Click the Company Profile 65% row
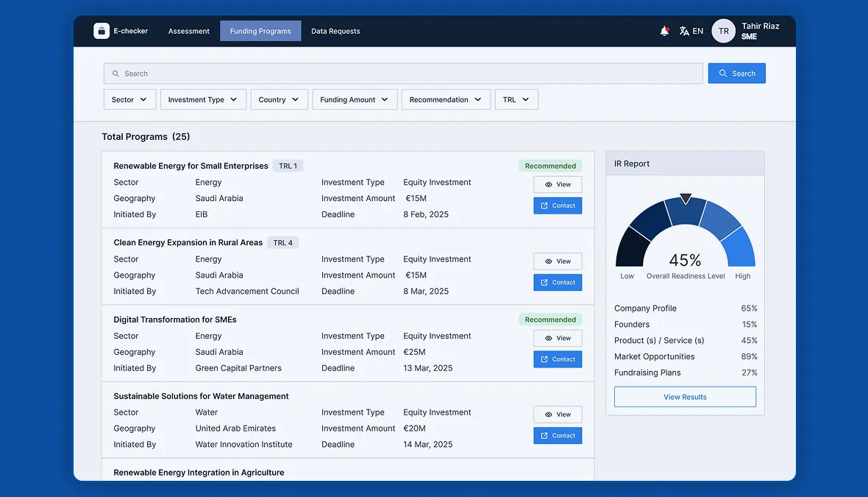868x497 pixels. (686, 308)
